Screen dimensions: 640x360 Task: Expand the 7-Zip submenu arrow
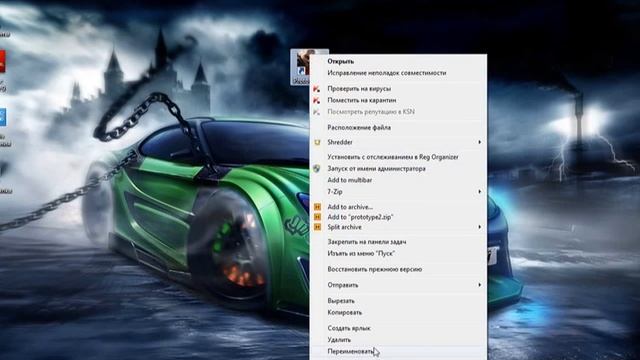[x=480, y=191]
